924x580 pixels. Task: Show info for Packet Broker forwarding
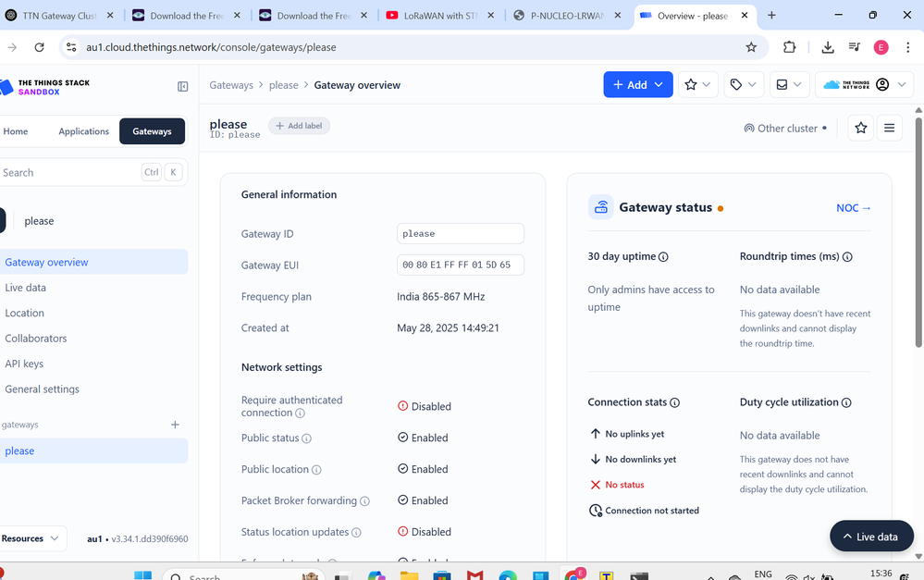(x=364, y=501)
